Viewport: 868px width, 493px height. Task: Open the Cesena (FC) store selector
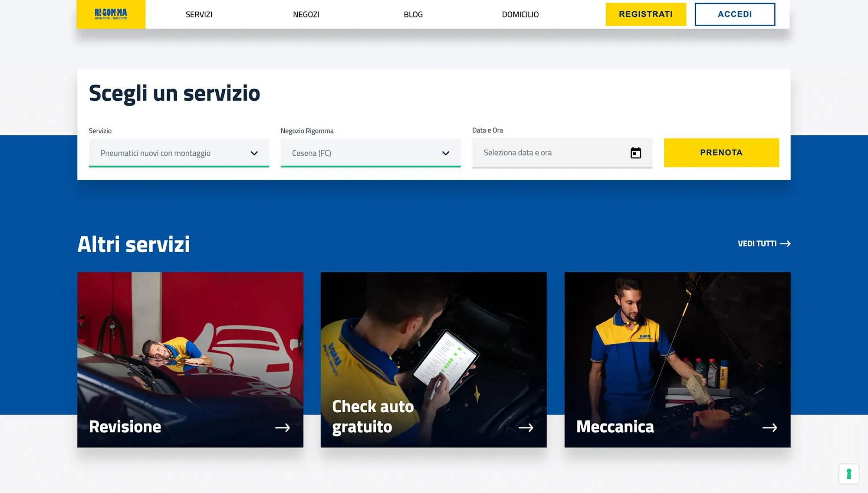[x=371, y=153]
